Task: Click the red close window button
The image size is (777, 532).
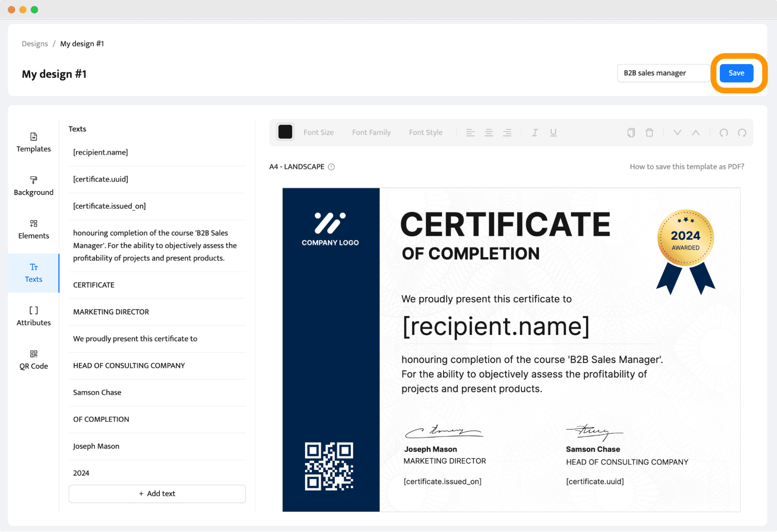Action: tap(11, 10)
